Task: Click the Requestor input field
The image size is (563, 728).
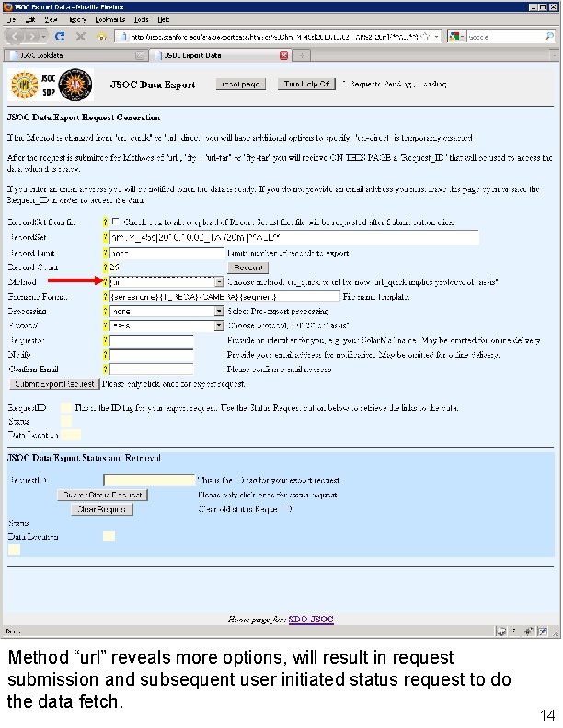Action: tap(152, 340)
